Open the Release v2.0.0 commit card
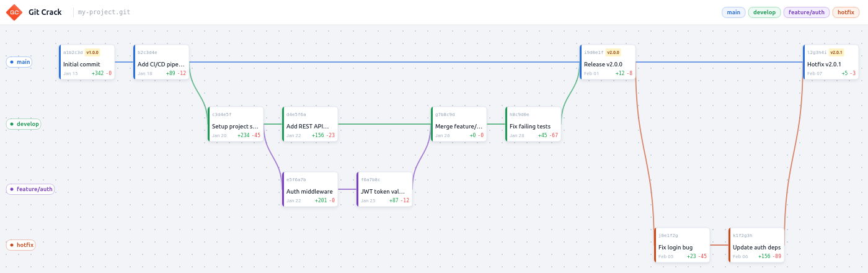The image size is (868, 273). [x=608, y=62]
